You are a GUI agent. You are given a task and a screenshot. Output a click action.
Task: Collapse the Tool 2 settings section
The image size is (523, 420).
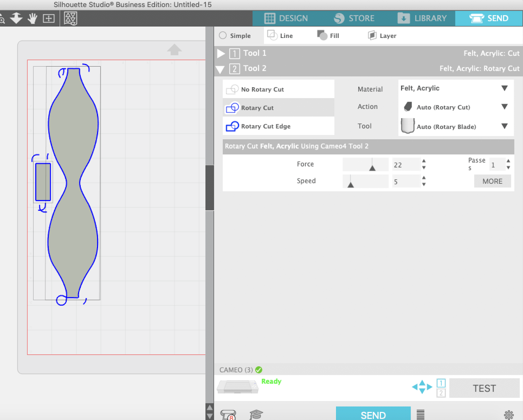pyautogui.click(x=220, y=69)
